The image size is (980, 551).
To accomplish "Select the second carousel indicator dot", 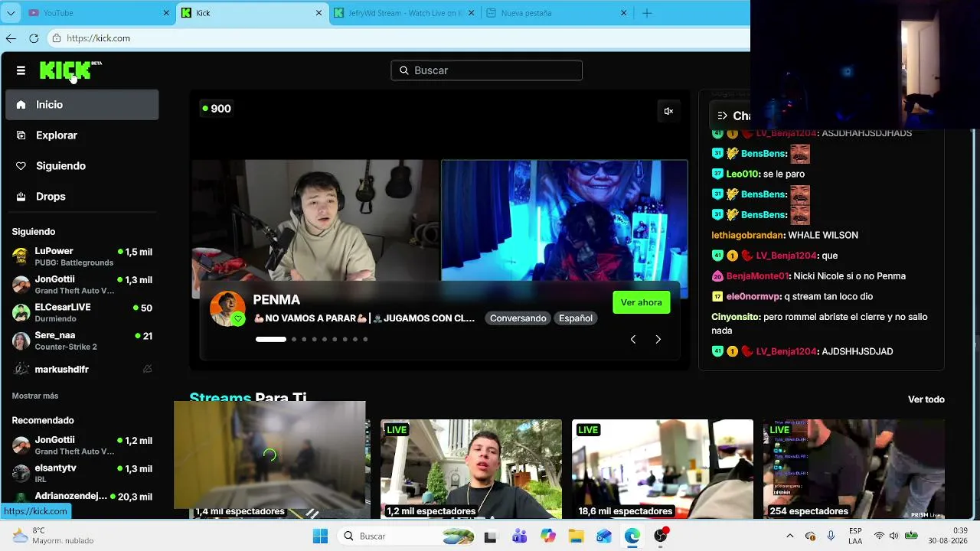I will coord(293,339).
